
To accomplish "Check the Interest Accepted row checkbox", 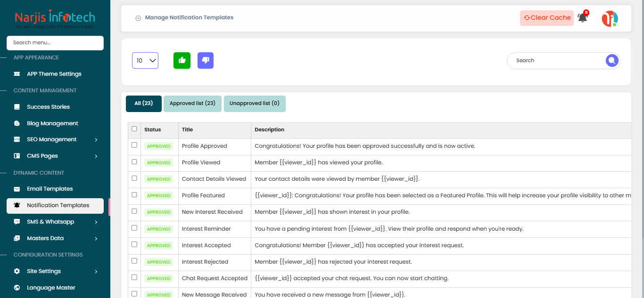I will [134, 244].
